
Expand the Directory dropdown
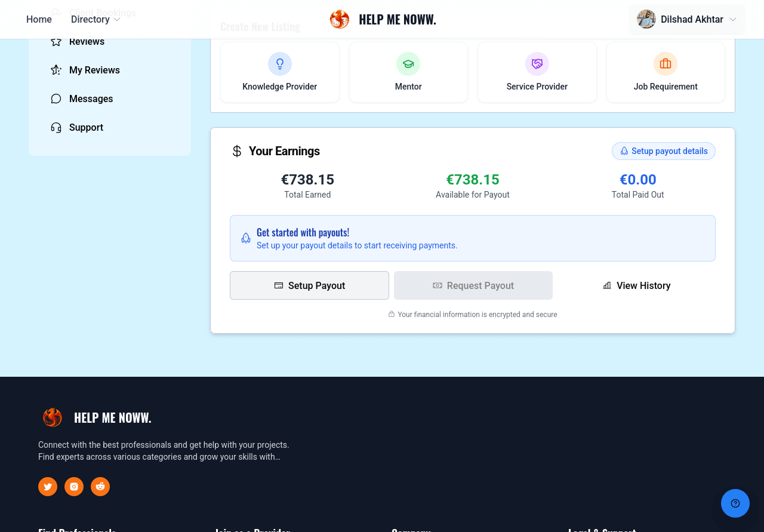point(95,19)
